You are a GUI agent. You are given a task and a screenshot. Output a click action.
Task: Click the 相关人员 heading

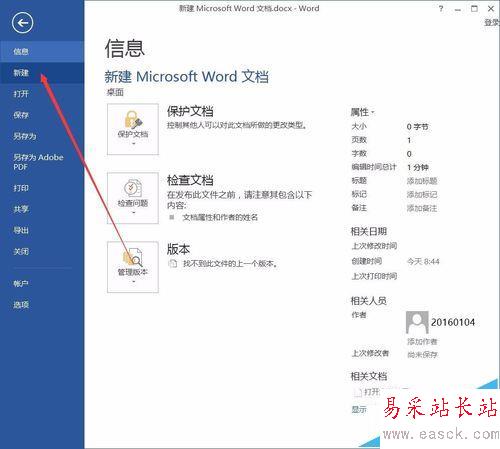pos(369,301)
